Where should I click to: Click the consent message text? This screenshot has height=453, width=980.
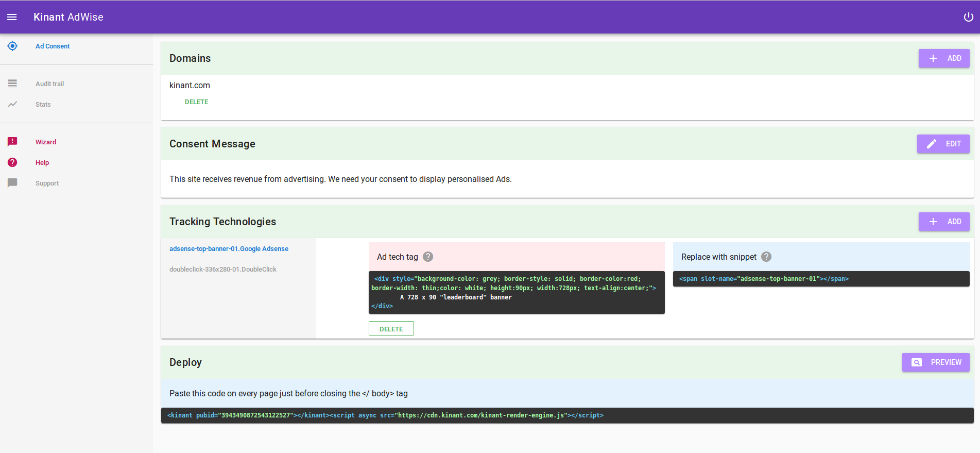tap(340, 179)
